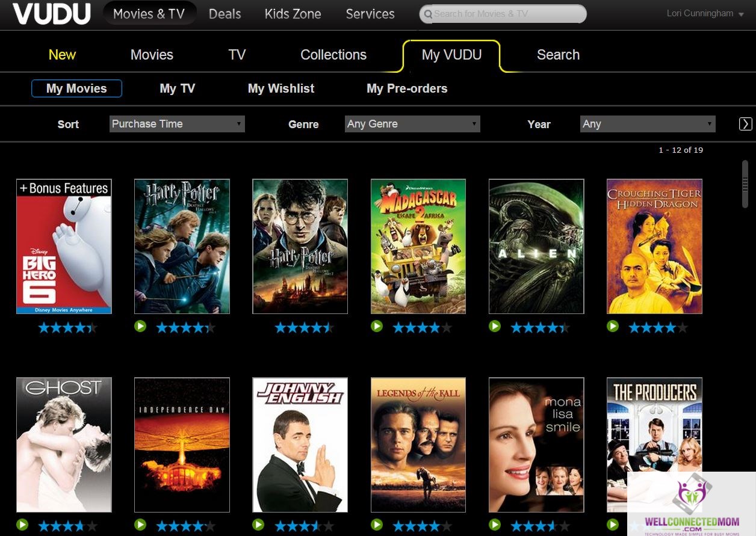Expand the Year dropdown

(x=648, y=124)
